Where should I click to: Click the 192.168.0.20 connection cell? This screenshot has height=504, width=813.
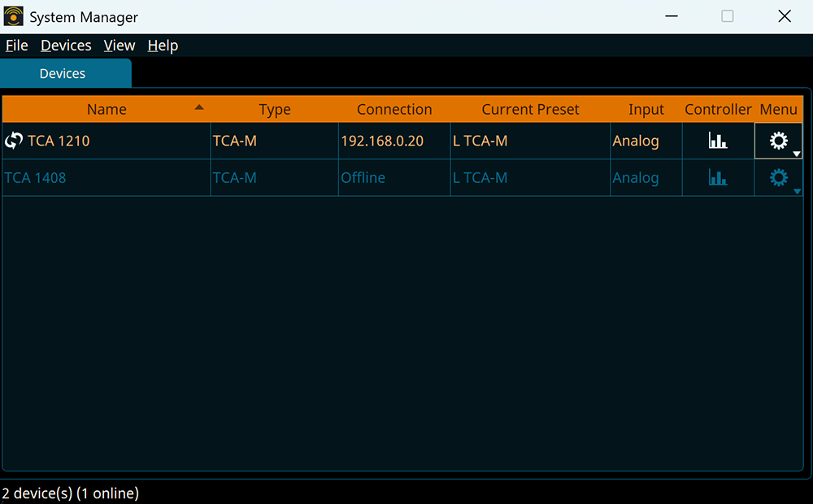pyautogui.click(x=382, y=141)
